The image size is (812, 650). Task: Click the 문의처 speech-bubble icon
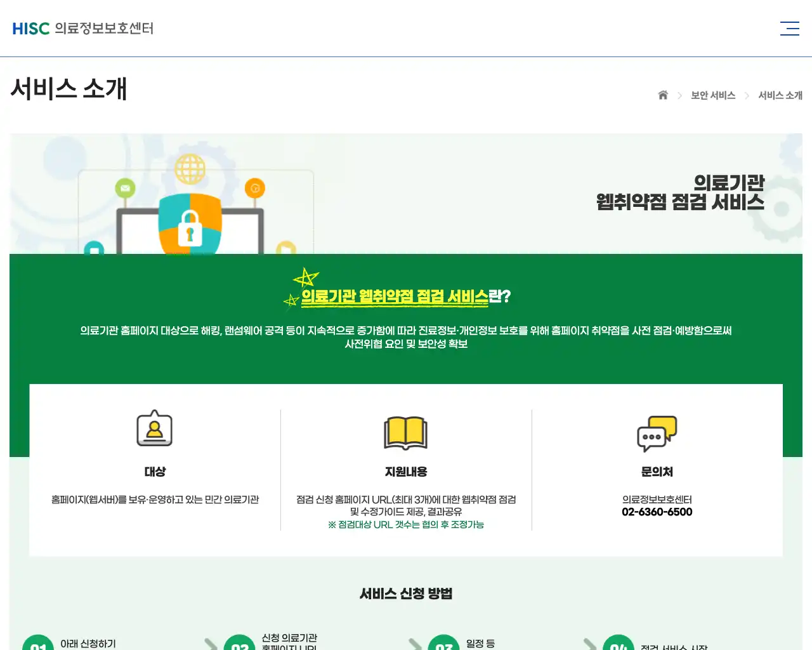(x=656, y=434)
